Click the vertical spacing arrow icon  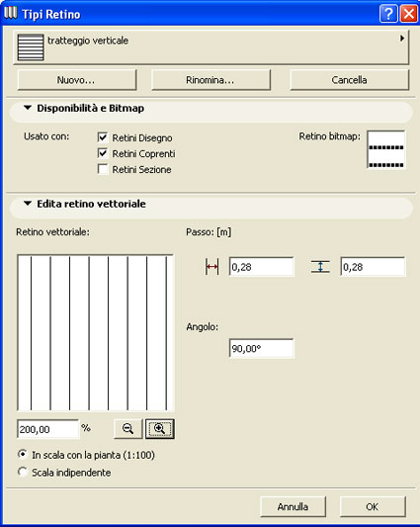click(320, 267)
